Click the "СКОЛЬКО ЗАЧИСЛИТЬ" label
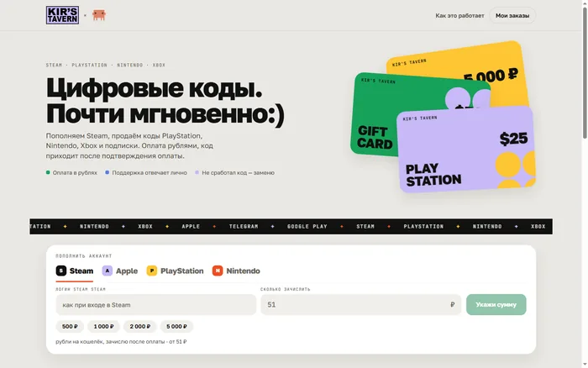This screenshot has height=368, width=588. [286, 289]
